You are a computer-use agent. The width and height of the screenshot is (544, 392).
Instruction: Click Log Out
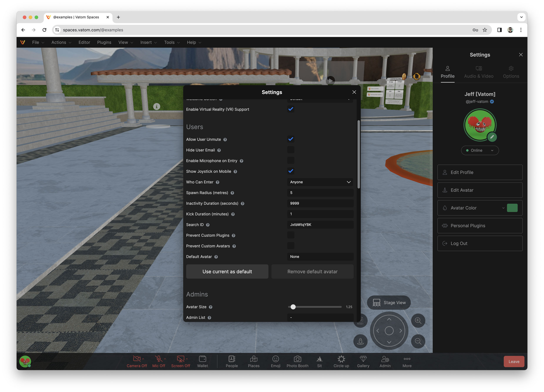[480, 244]
